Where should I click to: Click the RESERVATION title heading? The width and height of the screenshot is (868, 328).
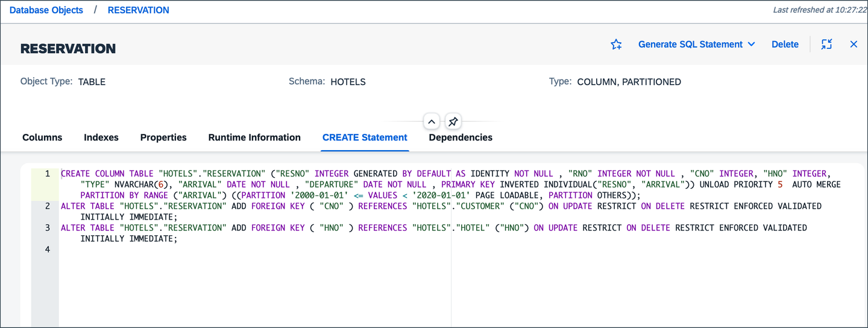click(68, 49)
